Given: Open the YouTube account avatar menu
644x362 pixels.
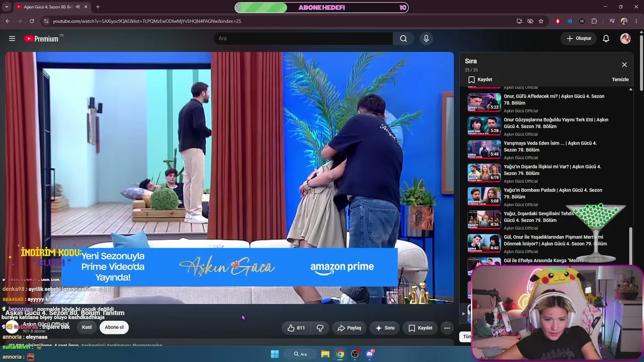Looking at the screenshot, I should 625,38.
